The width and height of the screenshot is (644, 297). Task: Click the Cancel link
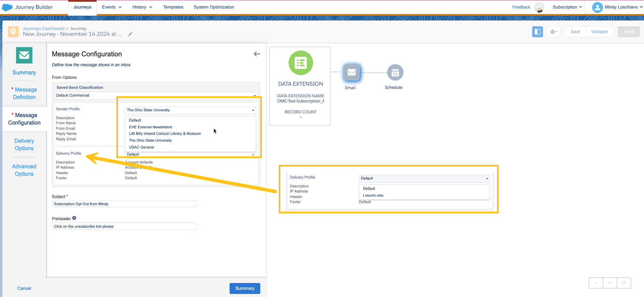coord(24,288)
